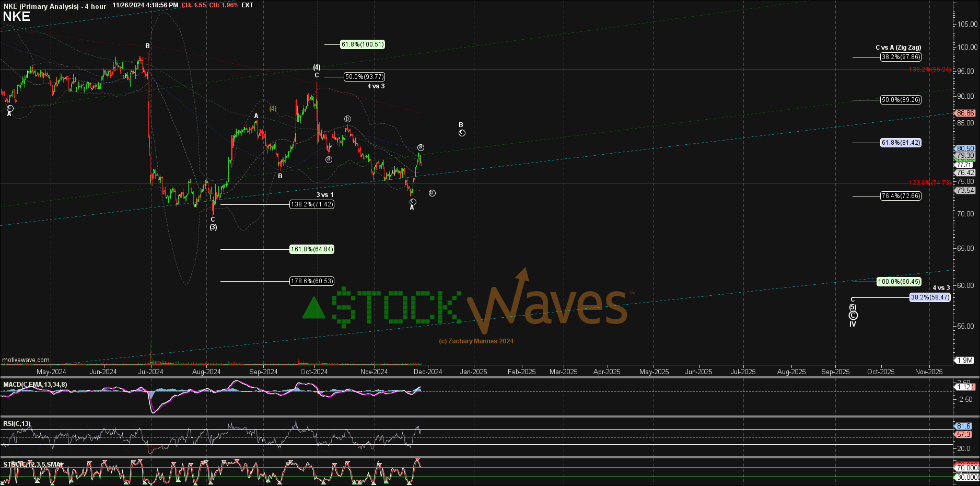
Task: Select the 38.2%(97.86) zig zag label
Action: pos(901,57)
